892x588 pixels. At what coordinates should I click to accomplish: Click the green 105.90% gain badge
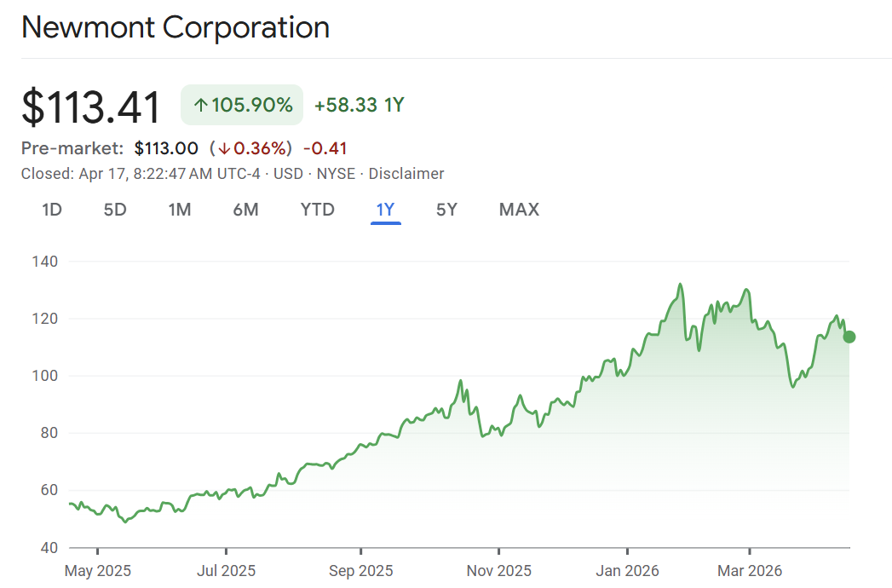(242, 106)
